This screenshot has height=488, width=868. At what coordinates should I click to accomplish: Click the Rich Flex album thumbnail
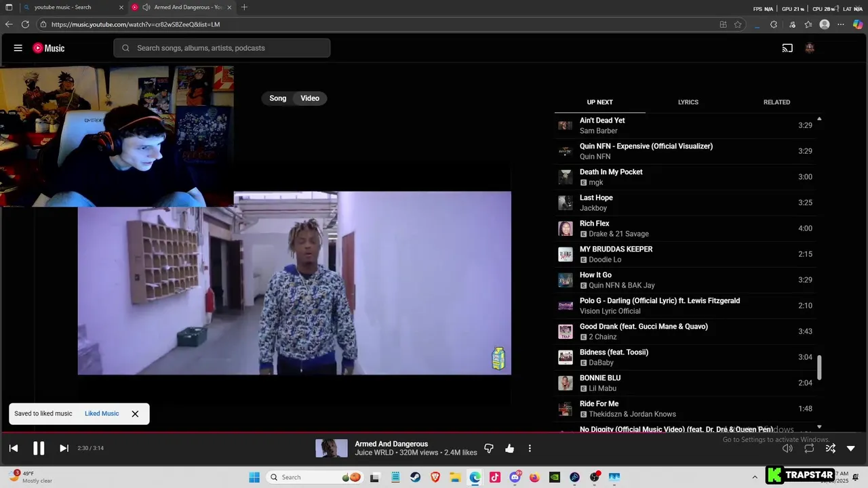[x=565, y=228]
